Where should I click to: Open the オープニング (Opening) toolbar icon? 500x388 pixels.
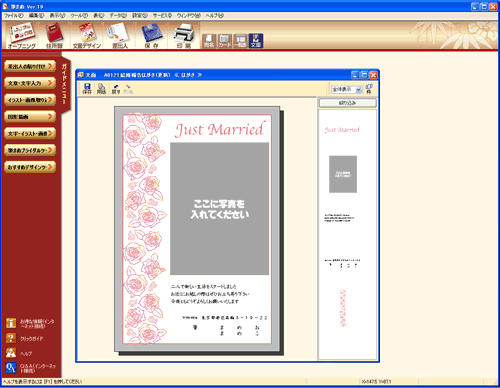click(x=22, y=36)
